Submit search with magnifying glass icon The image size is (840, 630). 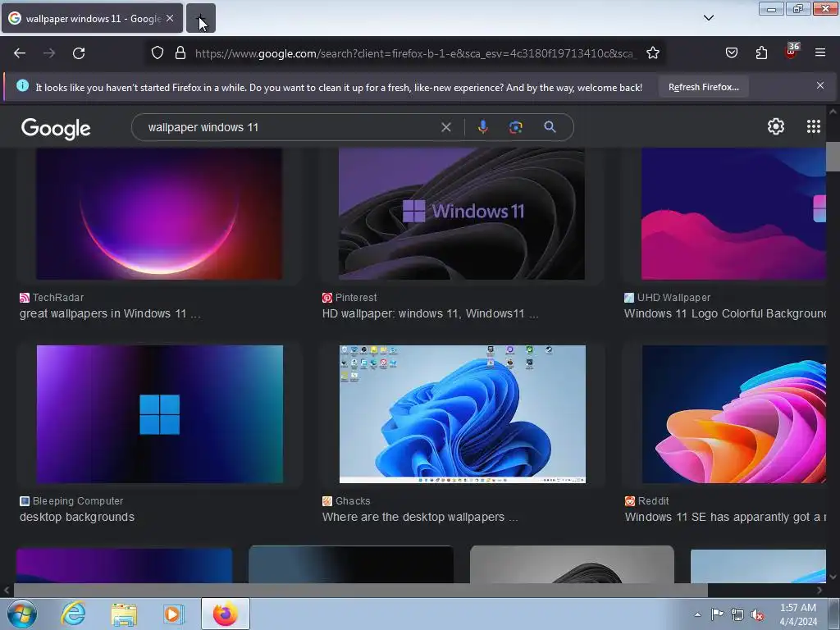[550, 127]
